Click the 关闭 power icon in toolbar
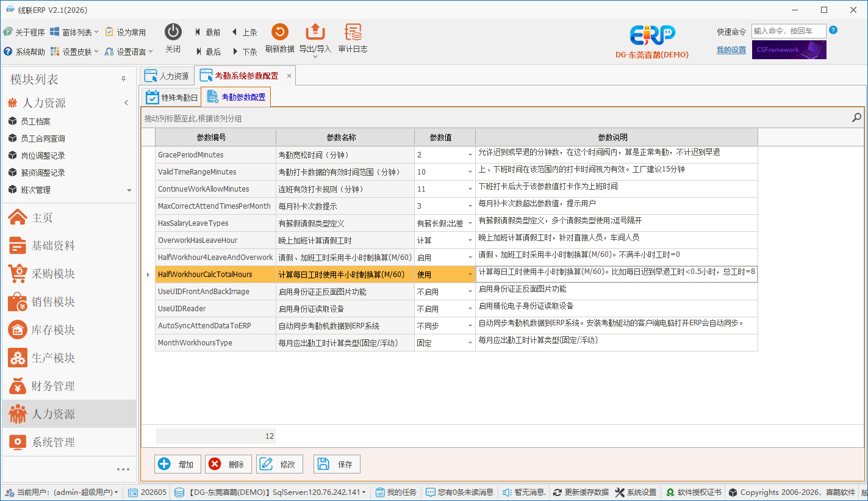The width and height of the screenshot is (868, 501). tap(173, 32)
